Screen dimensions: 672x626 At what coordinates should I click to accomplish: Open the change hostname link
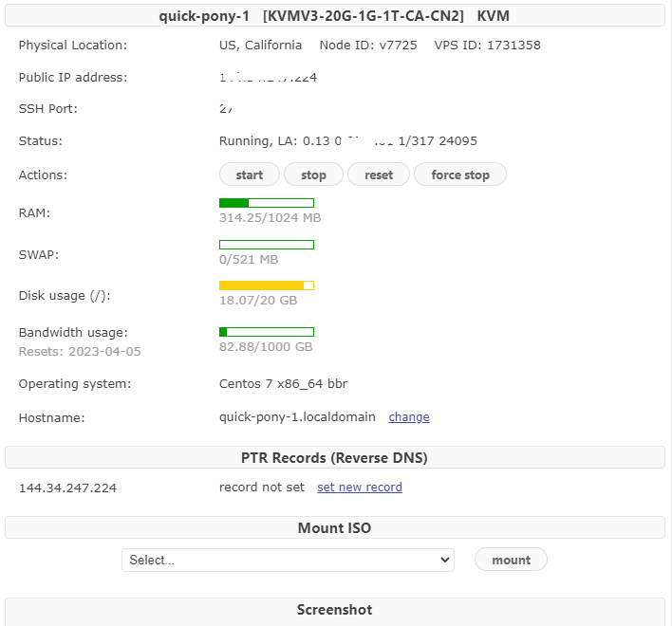point(409,417)
